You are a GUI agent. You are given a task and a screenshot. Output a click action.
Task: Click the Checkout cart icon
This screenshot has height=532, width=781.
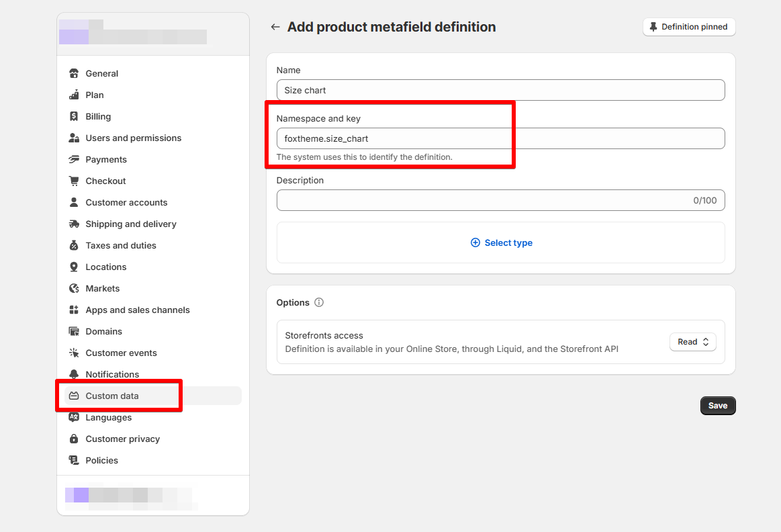coord(74,181)
